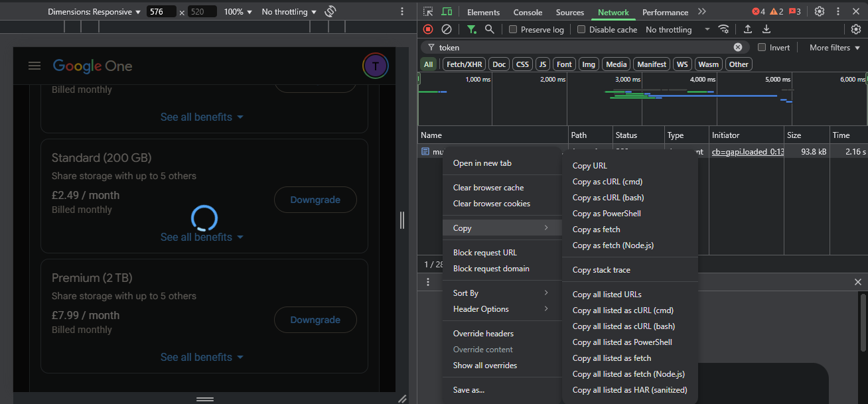This screenshot has width=868, height=404.
Task: Click the network filter funnel icon
Action: click(471, 29)
